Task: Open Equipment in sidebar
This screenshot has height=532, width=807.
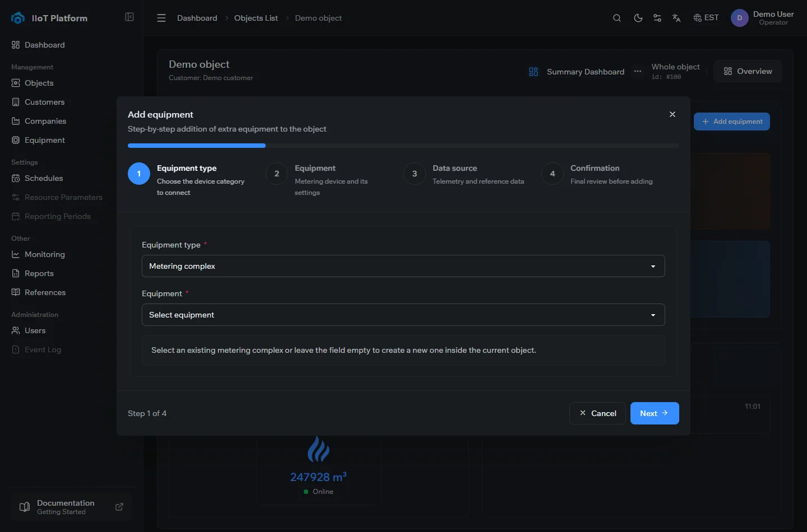Action: pyautogui.click(x=44, y=140)
